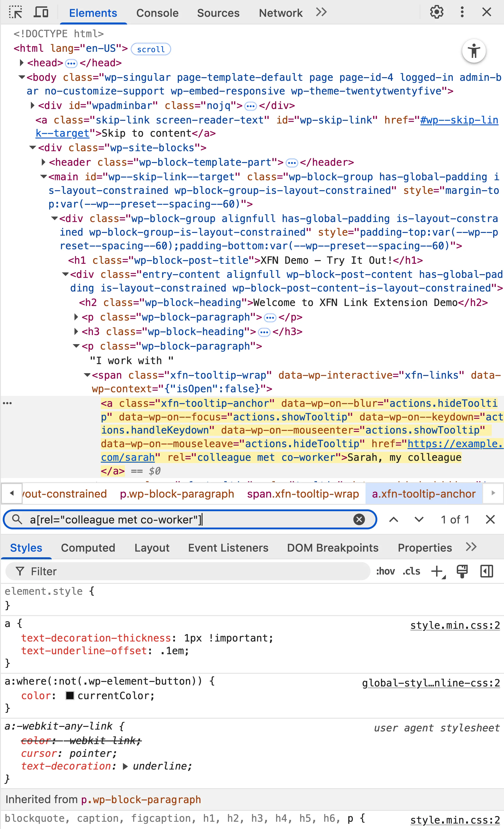Show more Styles pane tabs
Image resolution: width=504 pixels, height=829 pixels.
[471, 547]
